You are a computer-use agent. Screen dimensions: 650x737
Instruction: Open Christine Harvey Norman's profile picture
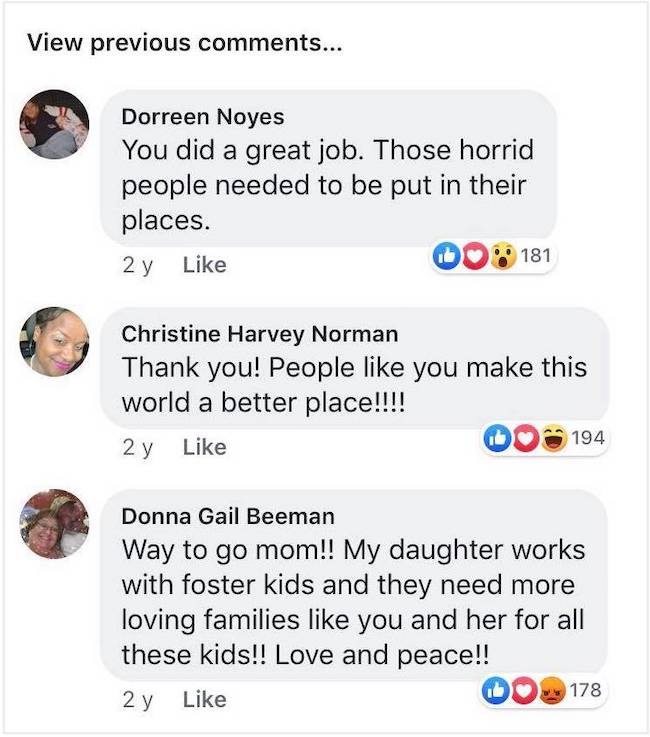55,342
